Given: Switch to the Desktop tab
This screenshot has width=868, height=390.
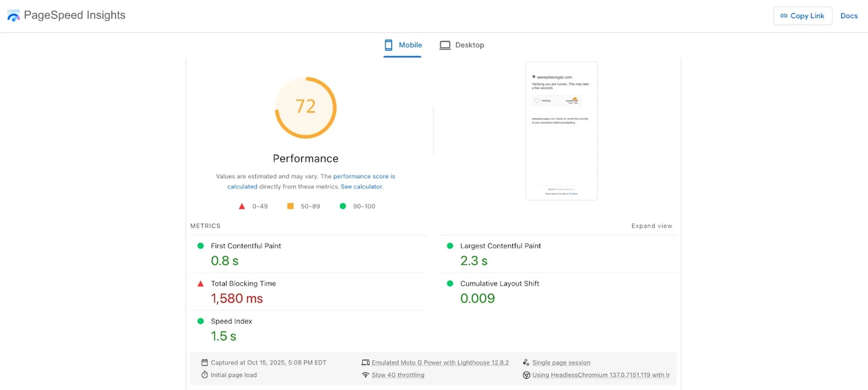Looking at the screenshot, I should tap(462, 45).
